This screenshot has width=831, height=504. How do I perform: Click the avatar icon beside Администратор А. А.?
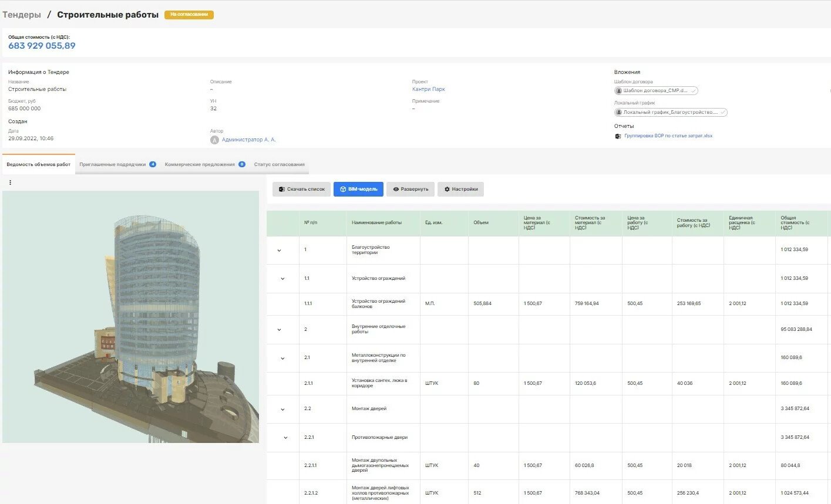coord(214,140)
